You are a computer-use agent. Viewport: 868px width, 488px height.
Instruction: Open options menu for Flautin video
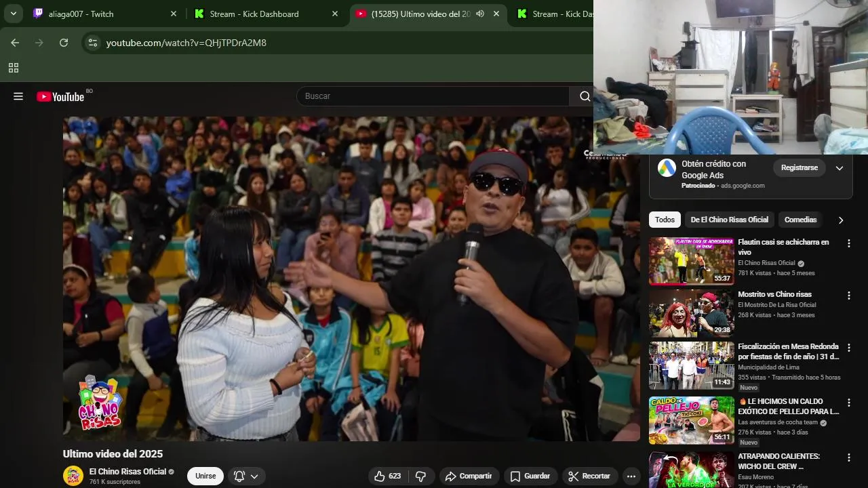pyautogui.click(x=848, y=243)
